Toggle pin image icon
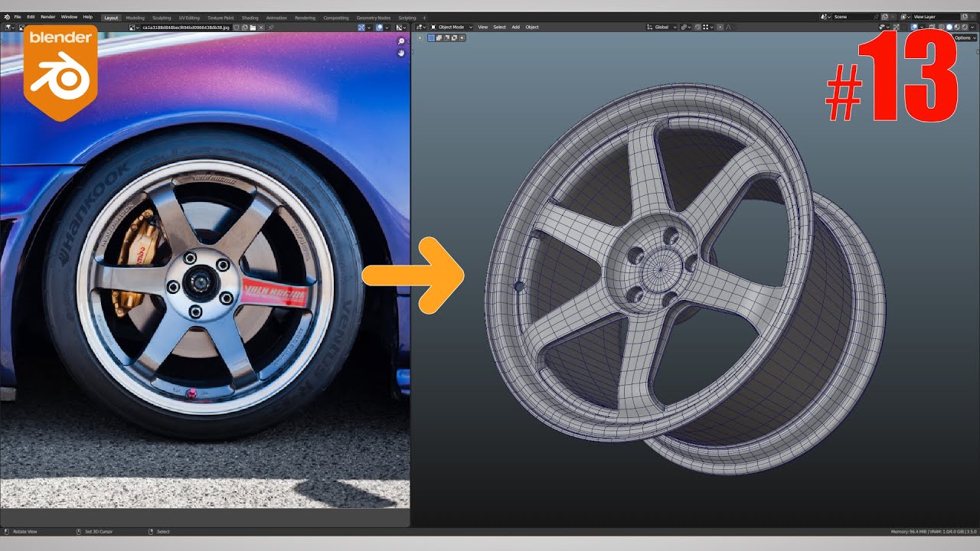The image size is (980, 551). (x=271, y=28)
